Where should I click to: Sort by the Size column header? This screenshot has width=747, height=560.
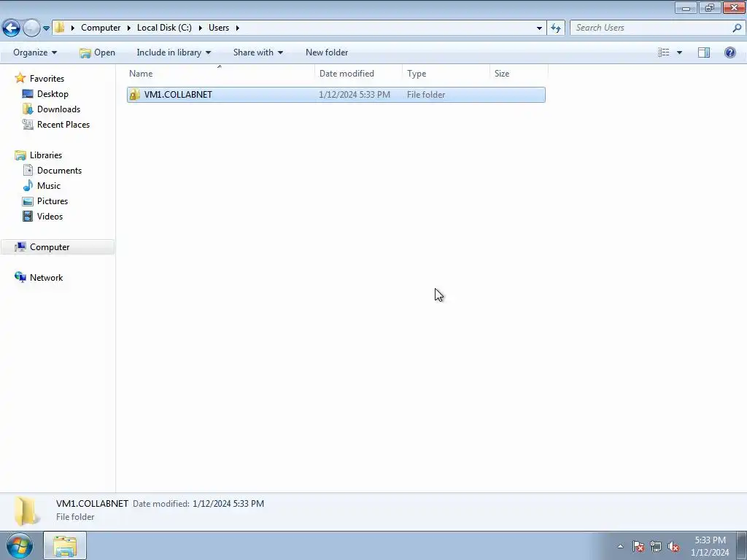[x=519, y=74]
